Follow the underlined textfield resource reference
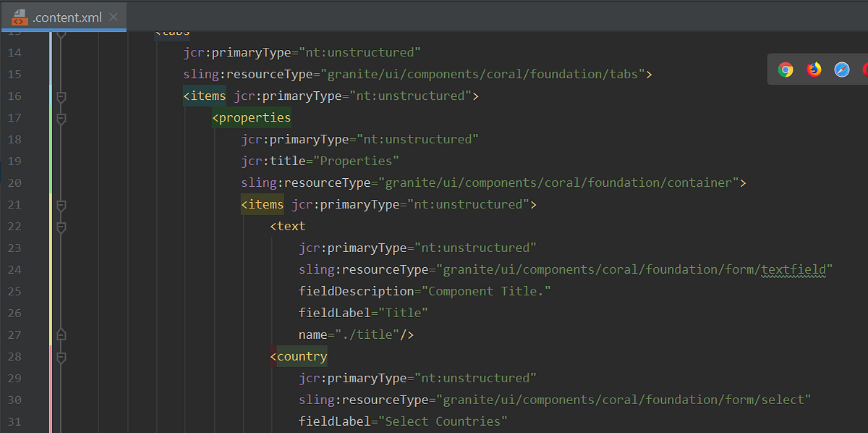This screenshot has height=433, width=868. pyautogui.click(x=792, y=269)
